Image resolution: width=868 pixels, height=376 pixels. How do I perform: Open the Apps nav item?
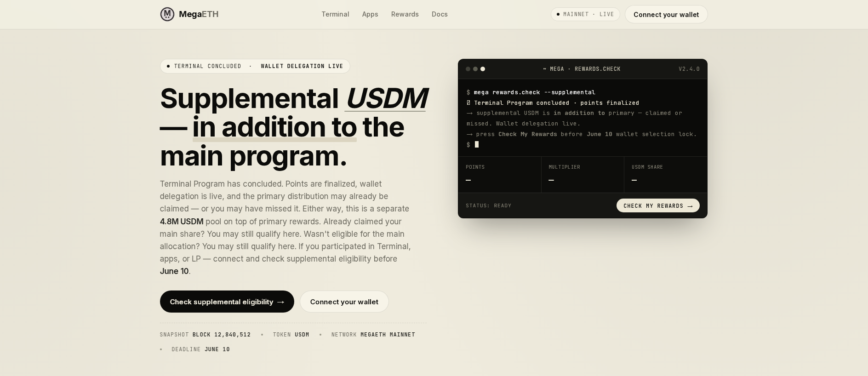point(370,14)
